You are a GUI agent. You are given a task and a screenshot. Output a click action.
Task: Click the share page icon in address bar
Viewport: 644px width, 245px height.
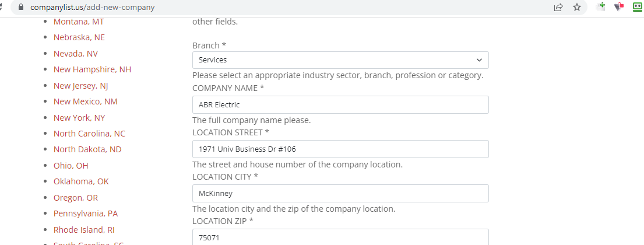coord(558,8)
